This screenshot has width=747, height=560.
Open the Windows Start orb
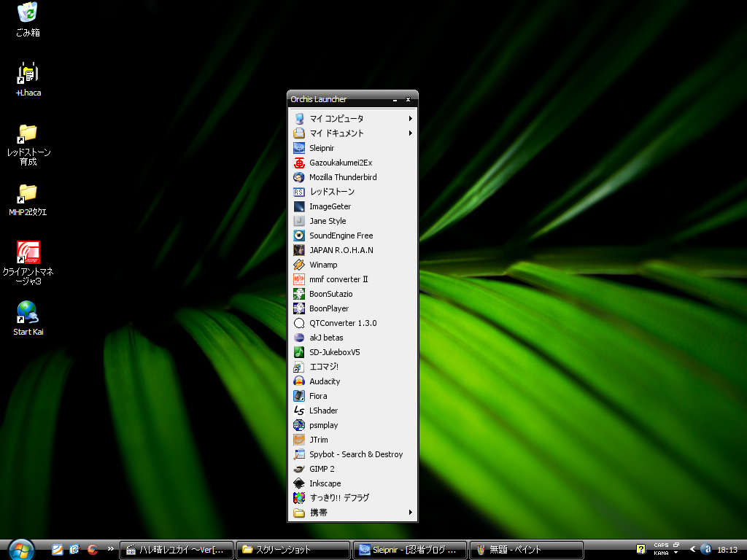pyautogui.click(x=21, y=551)
